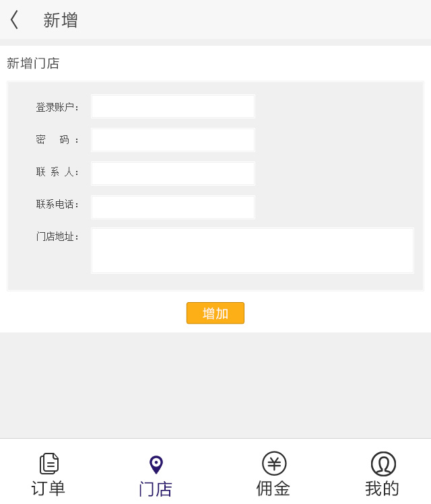Click the 新增 page title
Image resolution: width=431 pixels, height=504 pixels.
coord(61,20)
